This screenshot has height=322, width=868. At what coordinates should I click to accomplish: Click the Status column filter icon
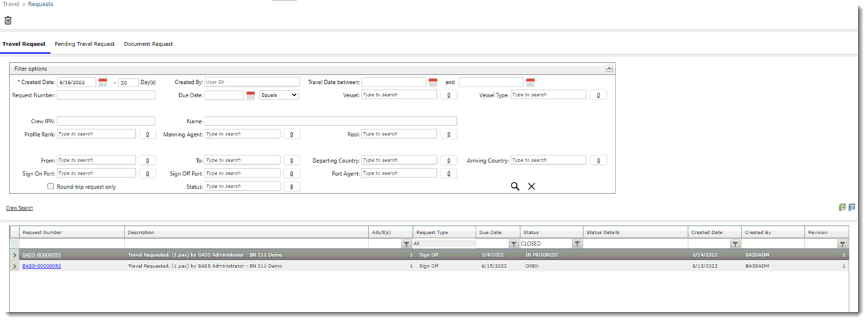pos(578,244)
